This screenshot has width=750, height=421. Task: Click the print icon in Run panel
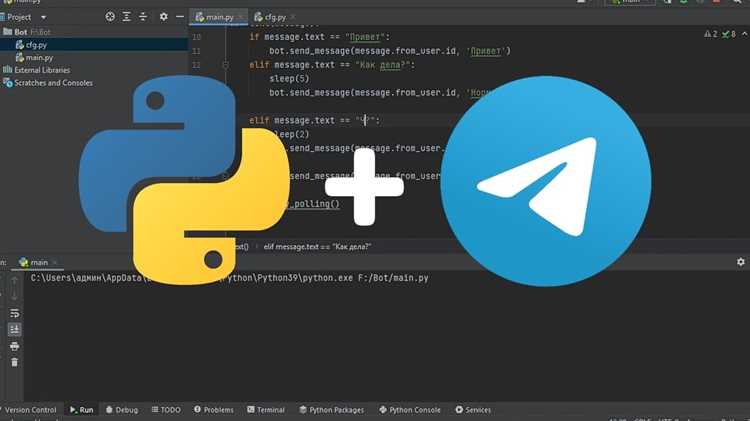tap(14, 346)
